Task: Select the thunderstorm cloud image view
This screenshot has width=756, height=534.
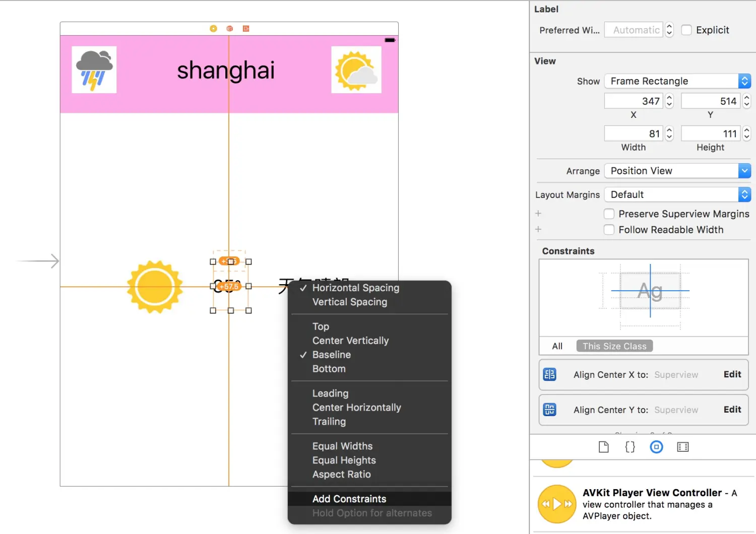Action: (x=94, y=70)
